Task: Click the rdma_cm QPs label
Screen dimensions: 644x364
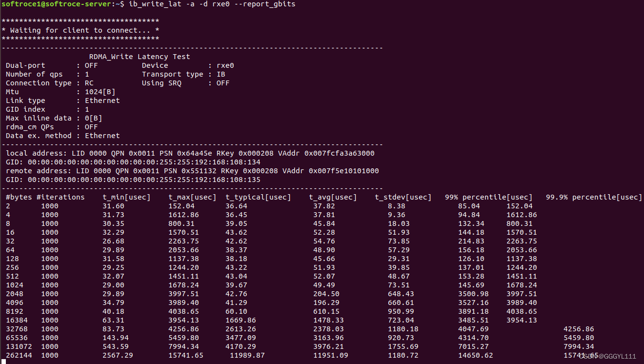Action: pos(30,127)
